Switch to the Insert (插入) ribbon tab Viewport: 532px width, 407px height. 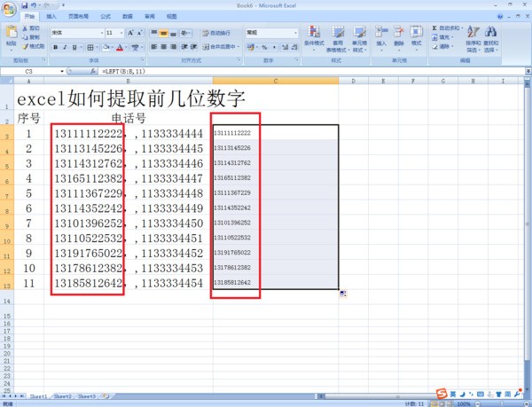51,16
